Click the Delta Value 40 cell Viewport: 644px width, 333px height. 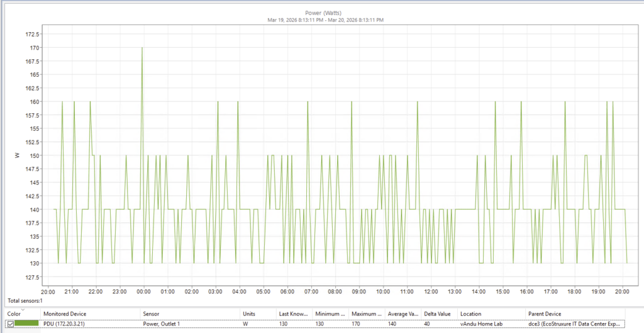(x=439, y=324)
